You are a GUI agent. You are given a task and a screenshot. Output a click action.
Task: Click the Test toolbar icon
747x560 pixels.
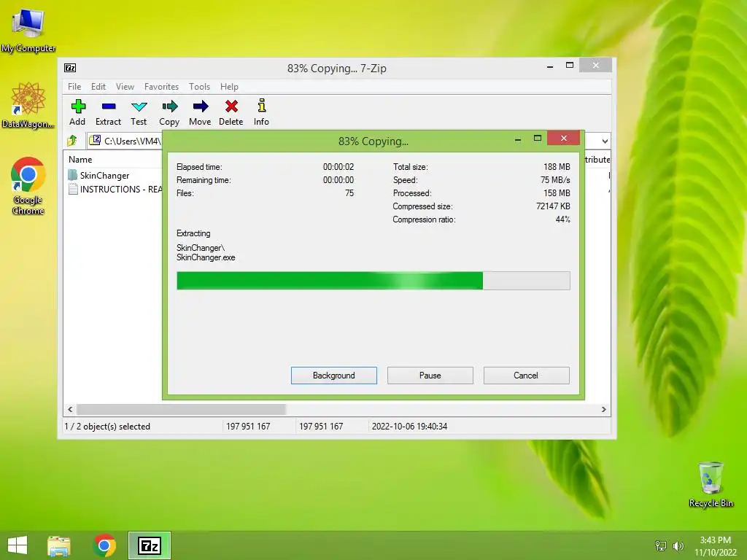[x=139, y=106]
